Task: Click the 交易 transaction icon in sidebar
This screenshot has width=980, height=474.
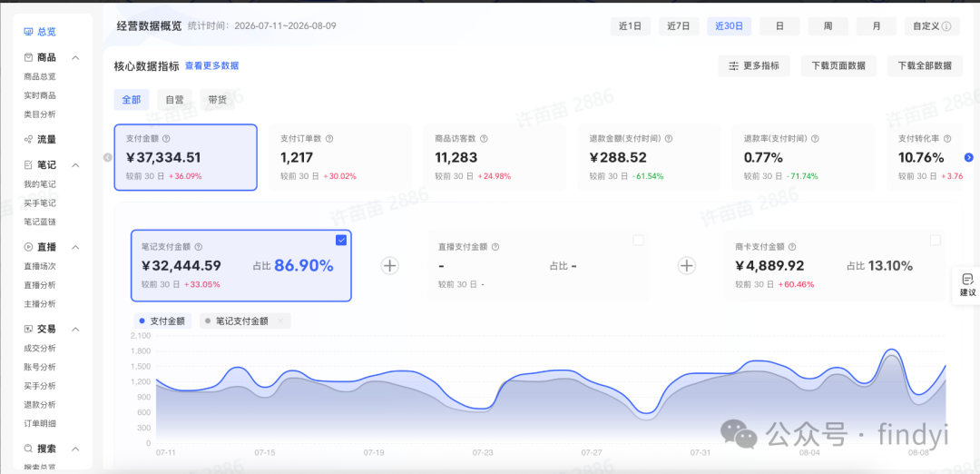Action: (x=28, y=329)
